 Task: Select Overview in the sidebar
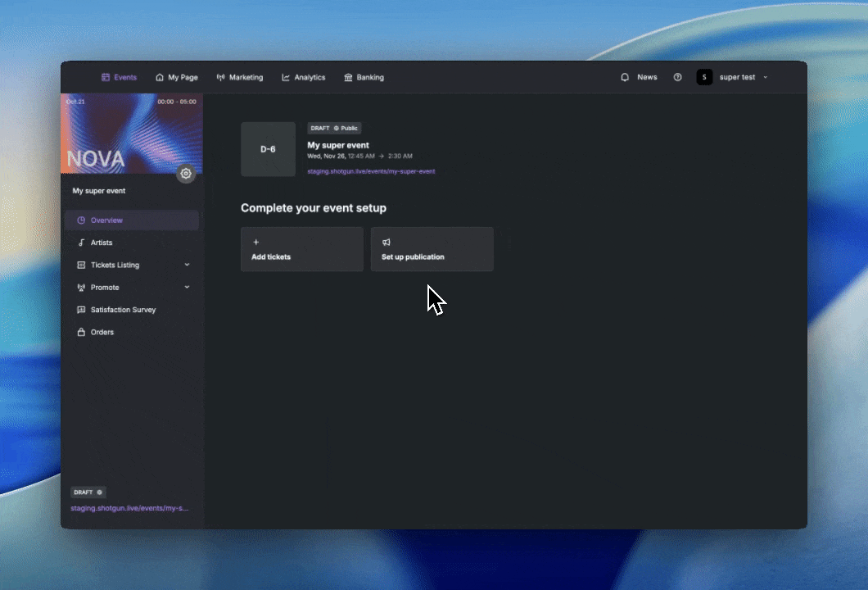click(132, 220)
